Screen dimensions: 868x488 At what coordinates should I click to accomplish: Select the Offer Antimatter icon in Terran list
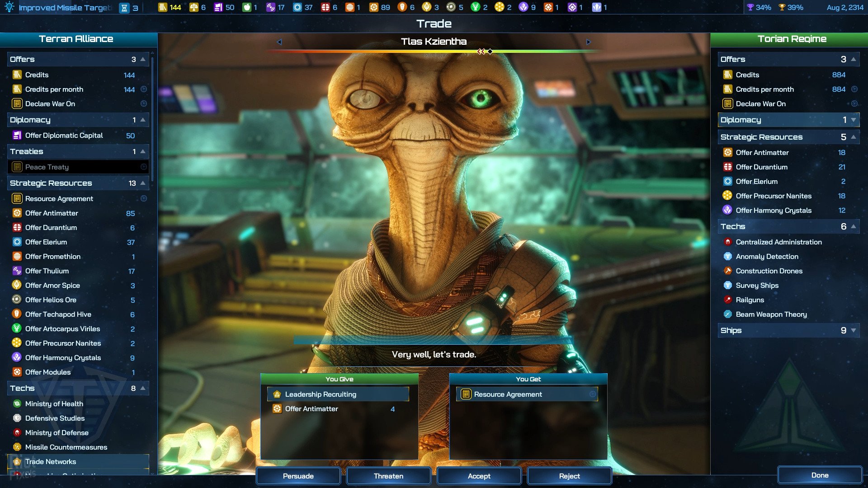17,213
